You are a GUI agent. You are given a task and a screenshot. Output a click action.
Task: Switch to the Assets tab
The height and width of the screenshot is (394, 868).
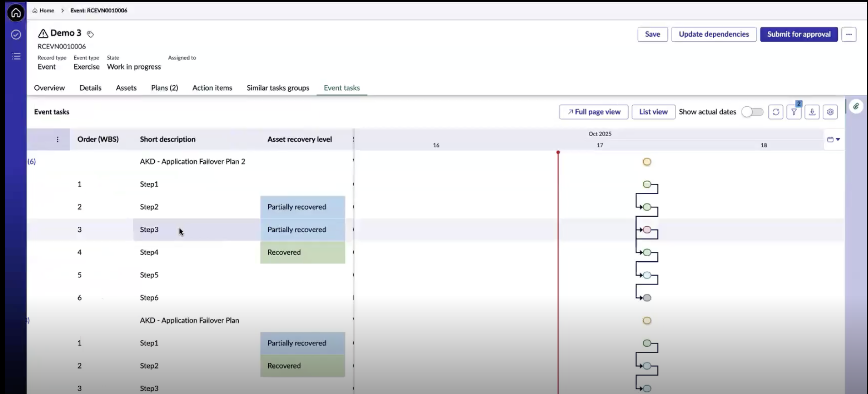126,88
